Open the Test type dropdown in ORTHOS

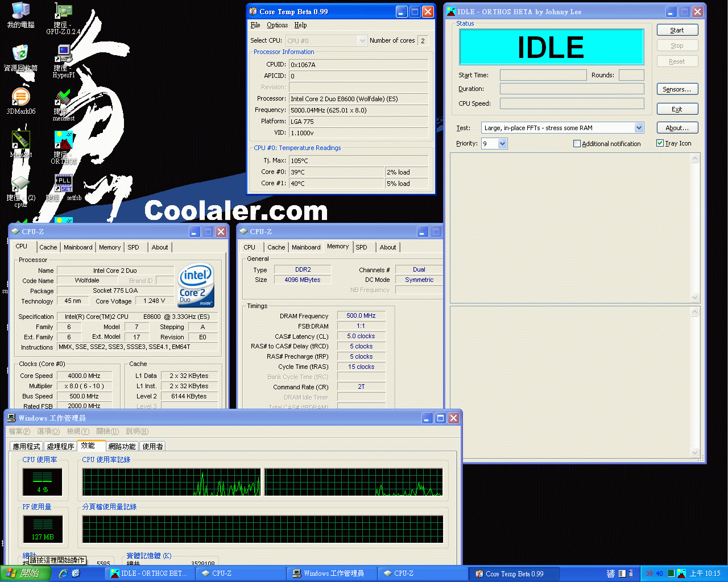pos(639,128)
